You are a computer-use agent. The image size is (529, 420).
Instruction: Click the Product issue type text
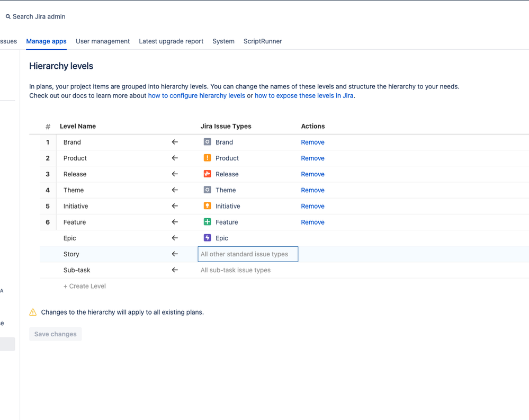(227, 158)
